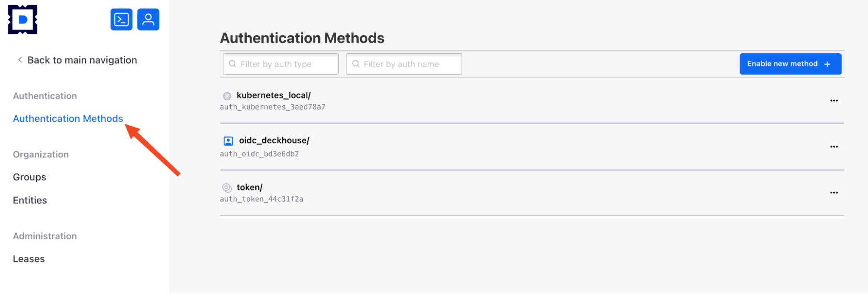This screenshot has height=294, width=868.
Task: Select Authentication Methods in the sidebar
Action: pyautogui.click(x=68, y=119)
